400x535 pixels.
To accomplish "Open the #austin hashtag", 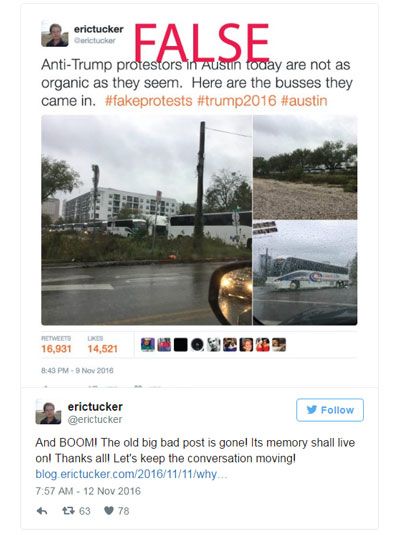I will 304,101.
